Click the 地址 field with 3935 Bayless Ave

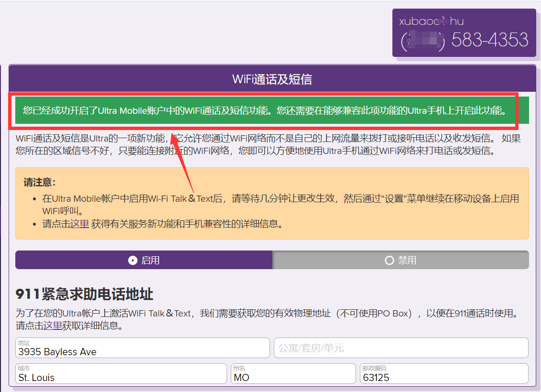[x=142, y=351]
